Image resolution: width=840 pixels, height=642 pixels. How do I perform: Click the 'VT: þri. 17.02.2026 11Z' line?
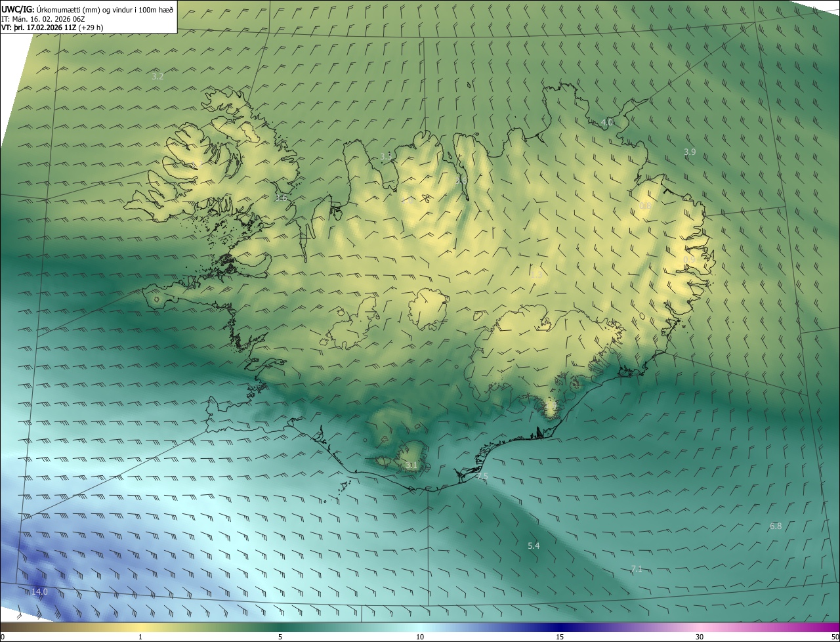(52, 28)
